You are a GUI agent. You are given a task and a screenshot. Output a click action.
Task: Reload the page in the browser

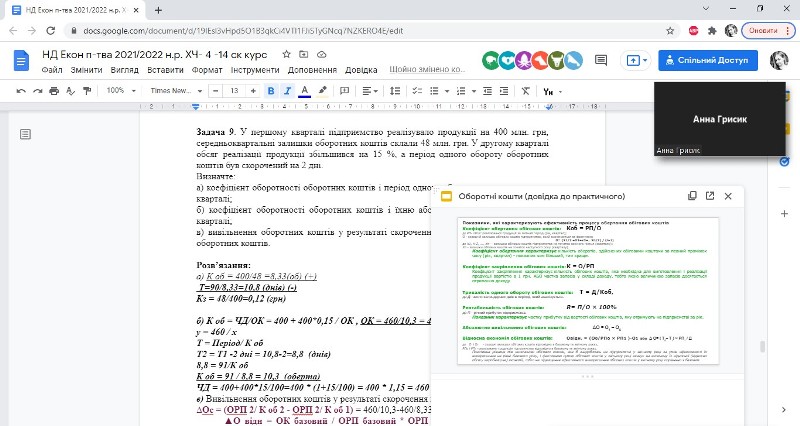[51, 31]
